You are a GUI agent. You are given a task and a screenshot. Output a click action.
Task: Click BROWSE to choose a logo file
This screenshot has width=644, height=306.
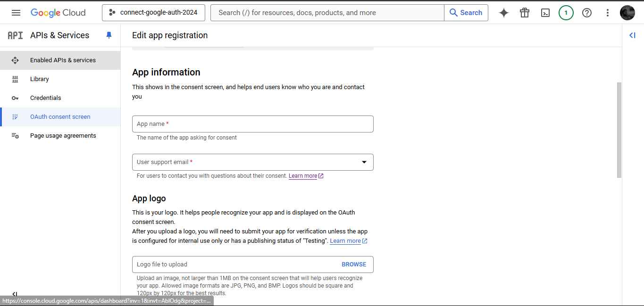pos(353,264)
